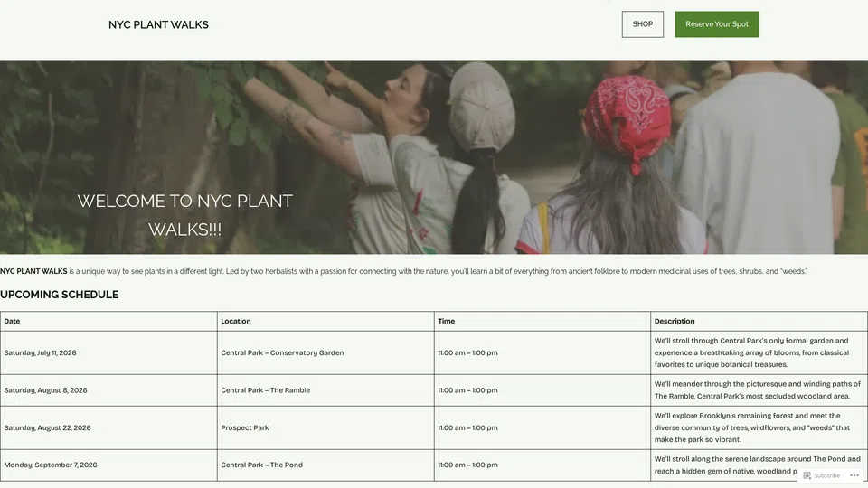Click the time cell in the September 7 row
Image resolution: width=868 pixels, height=488 pixels.
click(542, 465)
